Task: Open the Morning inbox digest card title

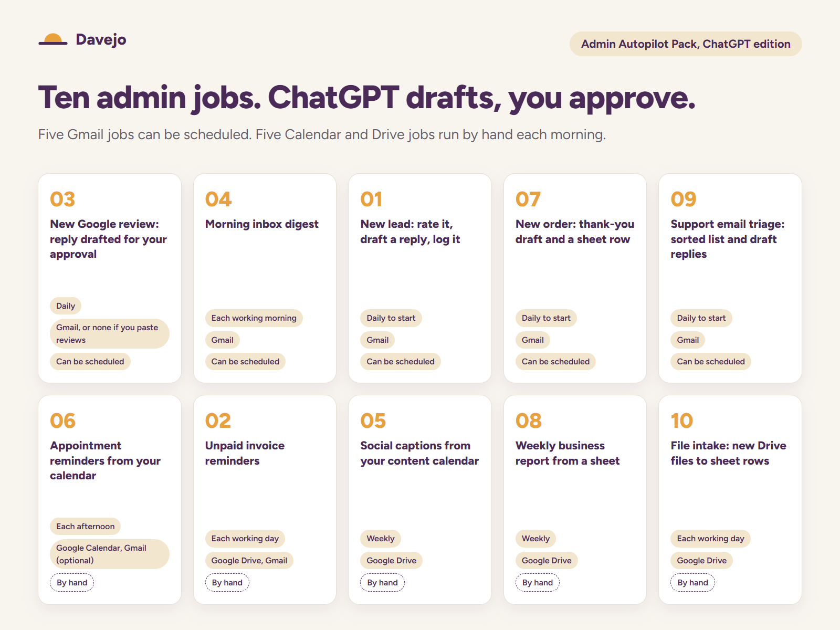Action: point(261,224)
